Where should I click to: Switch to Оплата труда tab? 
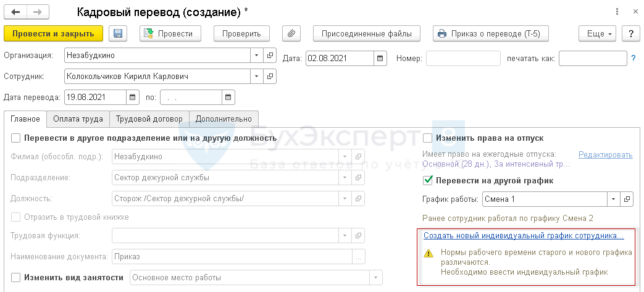click(x=78, y=119)
